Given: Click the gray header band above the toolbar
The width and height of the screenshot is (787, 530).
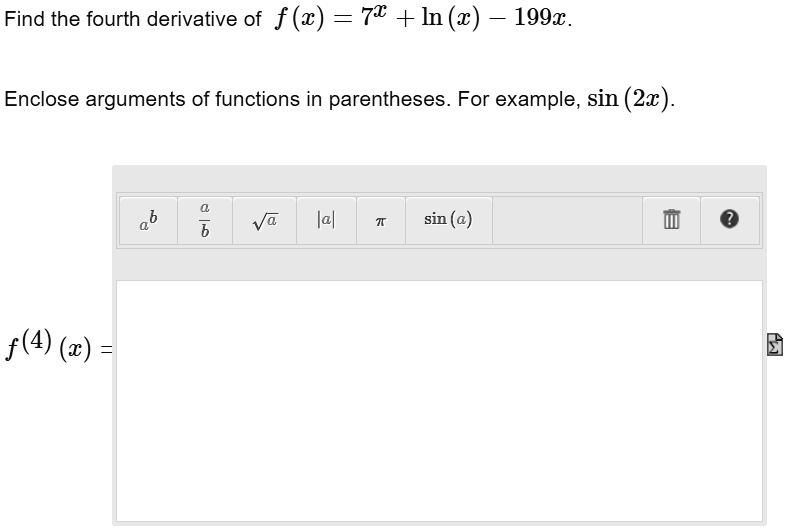Looking at the screenshot, I should (439, 179).
